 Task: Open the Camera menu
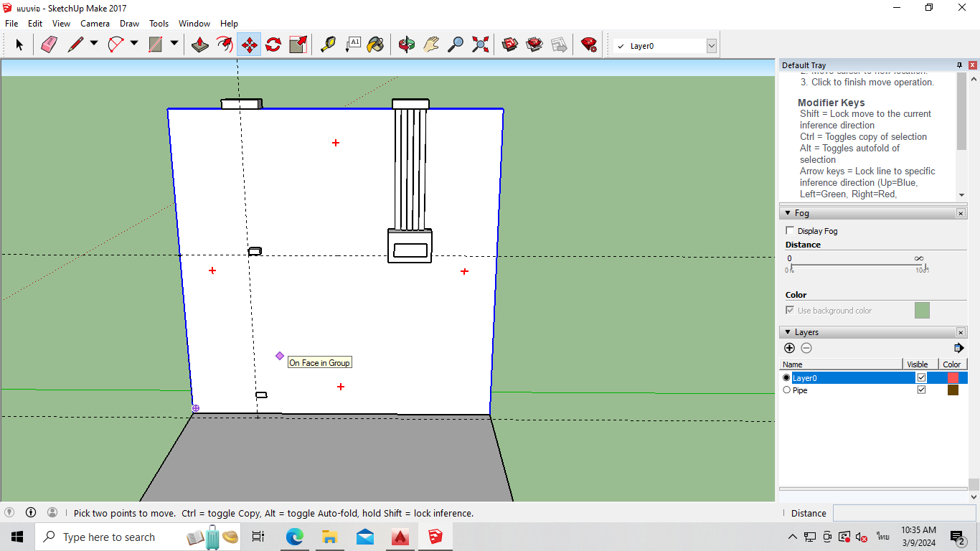pos(95,23)
